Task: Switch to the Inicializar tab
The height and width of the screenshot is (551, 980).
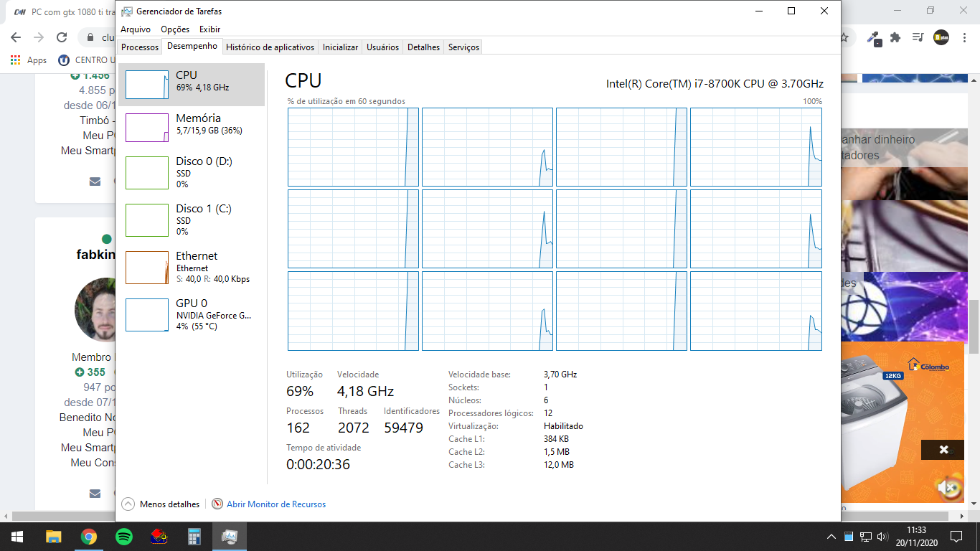Action: click(340, 47)
